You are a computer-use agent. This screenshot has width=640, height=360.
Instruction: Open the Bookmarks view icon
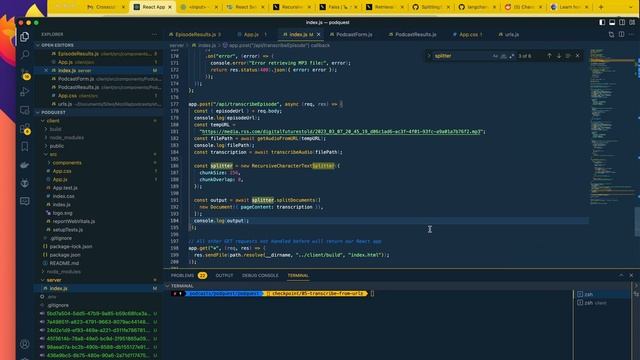(x=24, y=146)
